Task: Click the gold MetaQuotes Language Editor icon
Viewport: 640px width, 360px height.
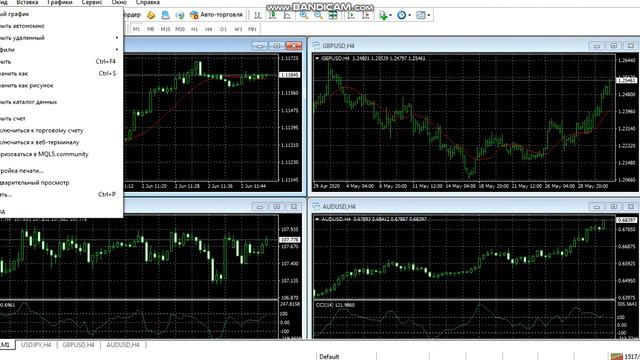Action: point(151,15)
